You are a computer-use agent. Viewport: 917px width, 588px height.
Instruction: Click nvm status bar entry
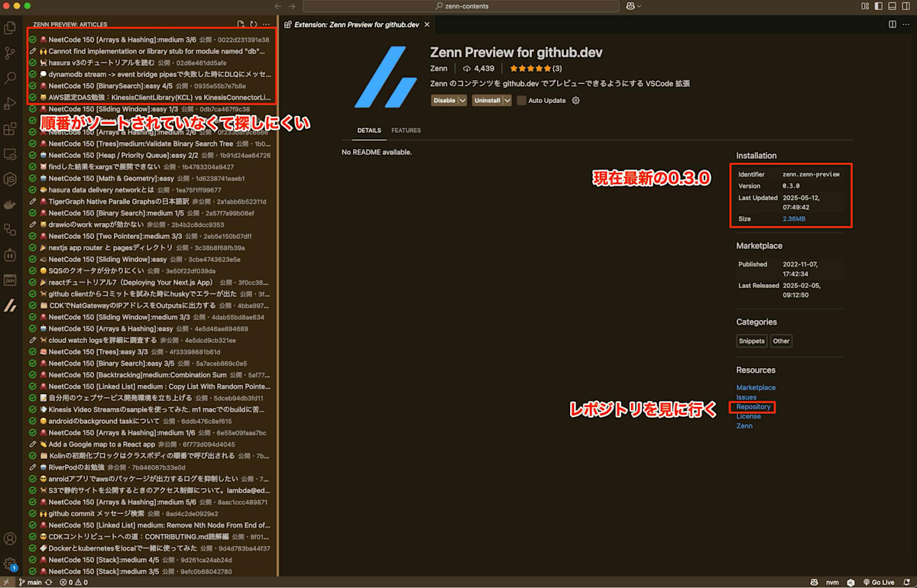coord(832,582)
